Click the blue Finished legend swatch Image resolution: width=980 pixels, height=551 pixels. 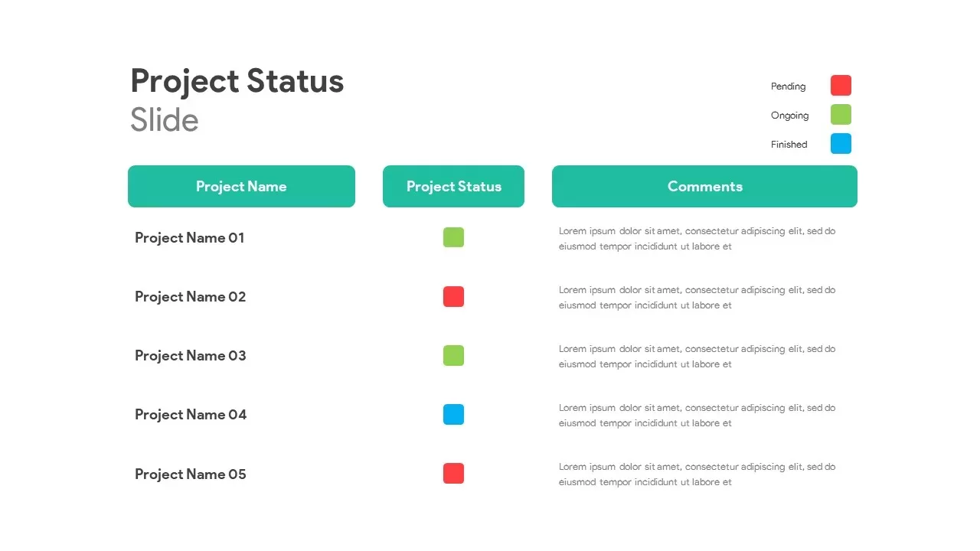point(841,144)
